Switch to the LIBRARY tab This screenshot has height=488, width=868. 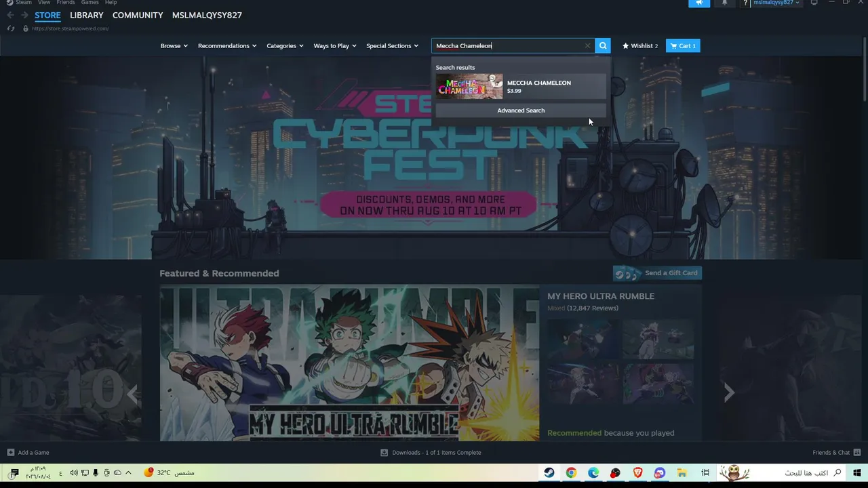click(87, 15)
